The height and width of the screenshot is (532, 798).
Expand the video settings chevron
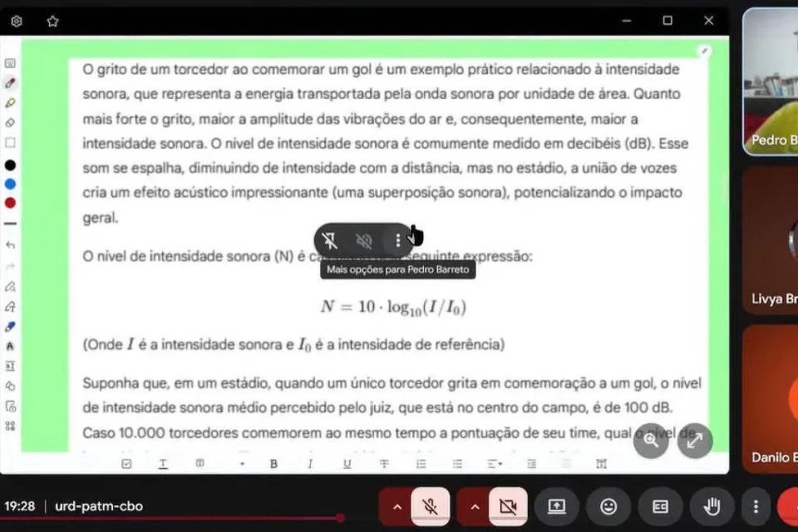pyautogui.click(x=475, y=506)
